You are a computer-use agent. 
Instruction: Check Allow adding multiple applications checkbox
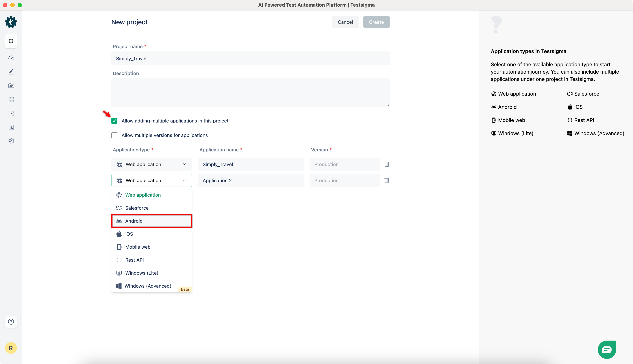(114, 121)
